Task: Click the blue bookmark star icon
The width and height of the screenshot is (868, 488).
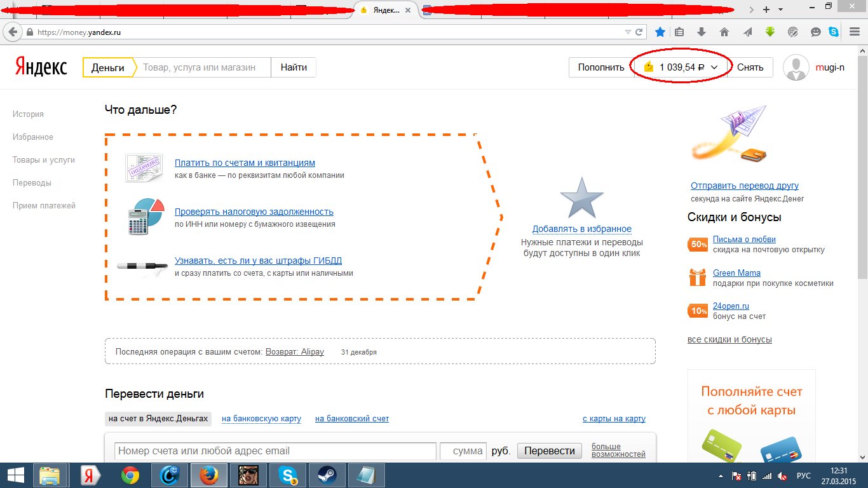Action: 660,32
